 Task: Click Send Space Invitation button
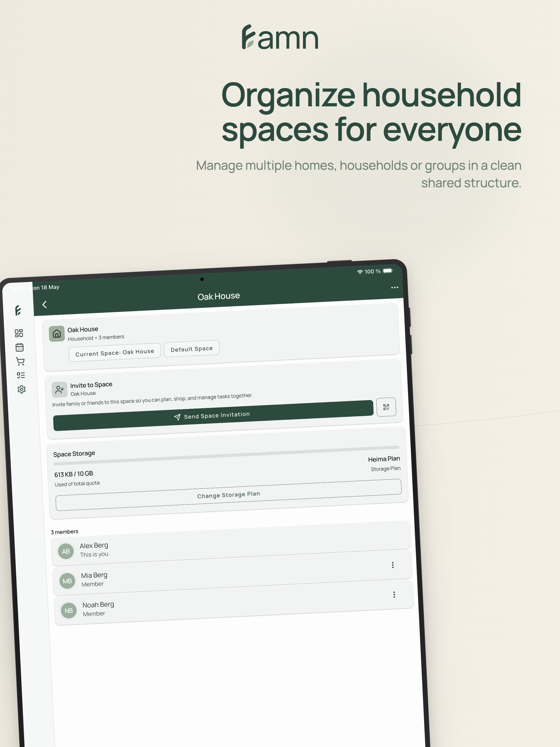coord(213,415)
